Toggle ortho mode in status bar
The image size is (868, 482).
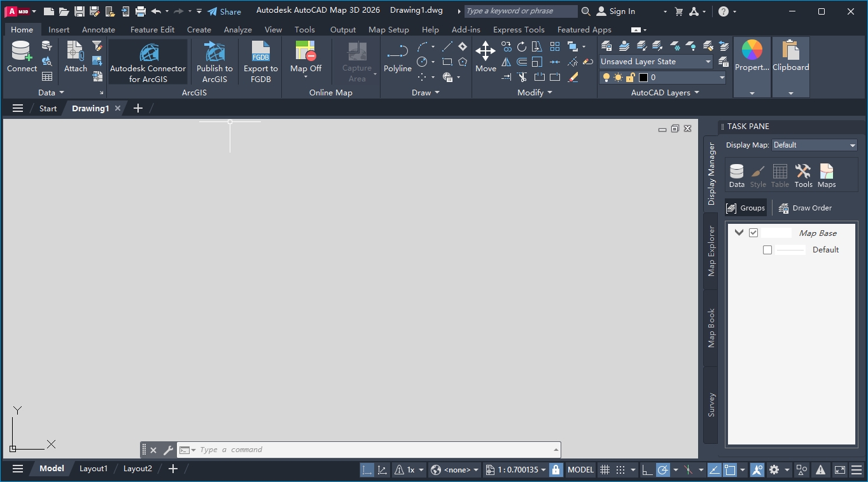pos(647,470)
